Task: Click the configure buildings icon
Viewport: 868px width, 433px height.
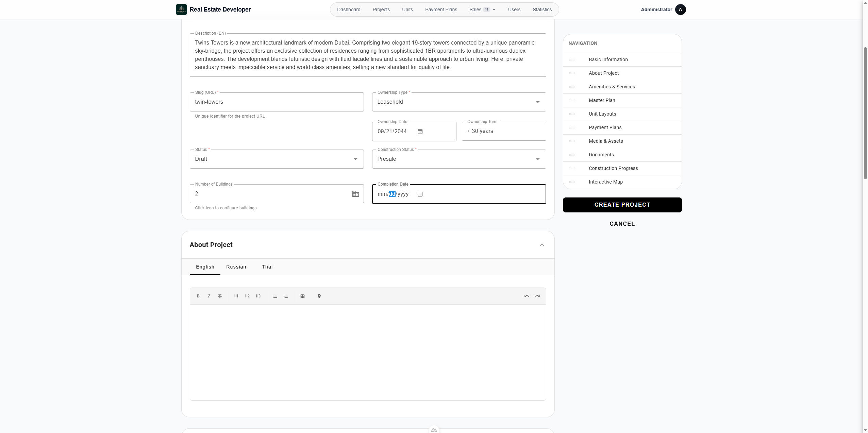Action: [355, 194]
